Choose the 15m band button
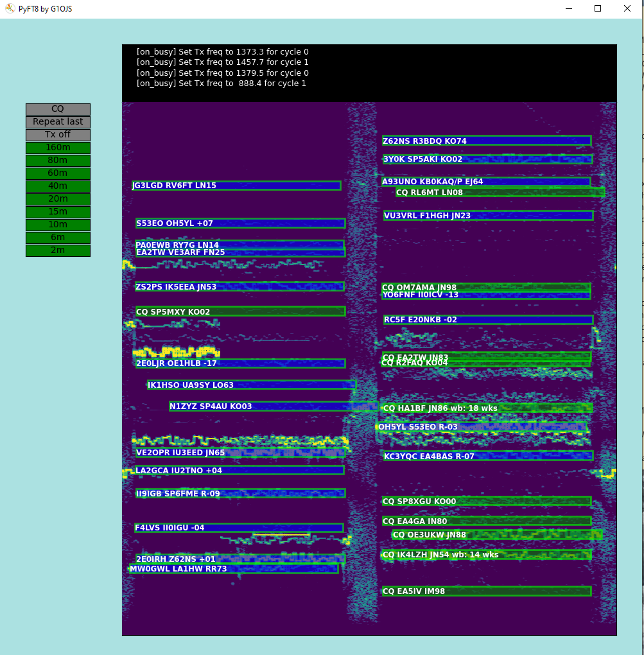 coord(58,212)
